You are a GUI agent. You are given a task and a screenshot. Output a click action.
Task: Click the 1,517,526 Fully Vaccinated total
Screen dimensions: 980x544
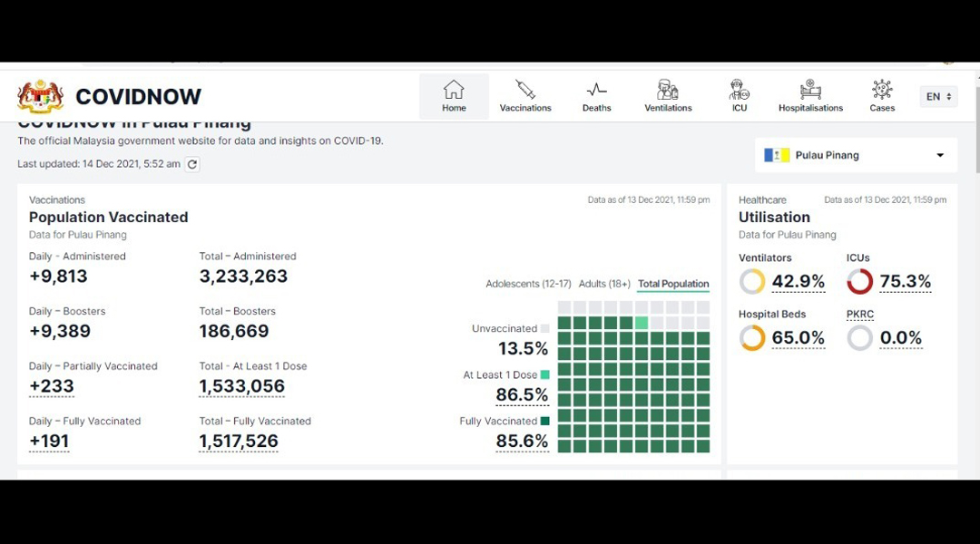tap(238, 442)
